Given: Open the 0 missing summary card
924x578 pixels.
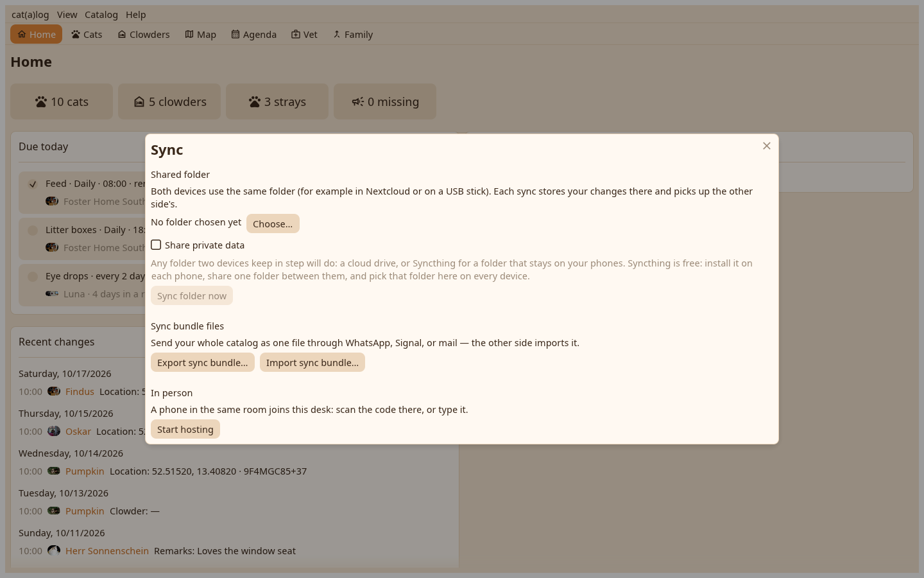Looking at the screenshot, I should [x=385, y=101].
